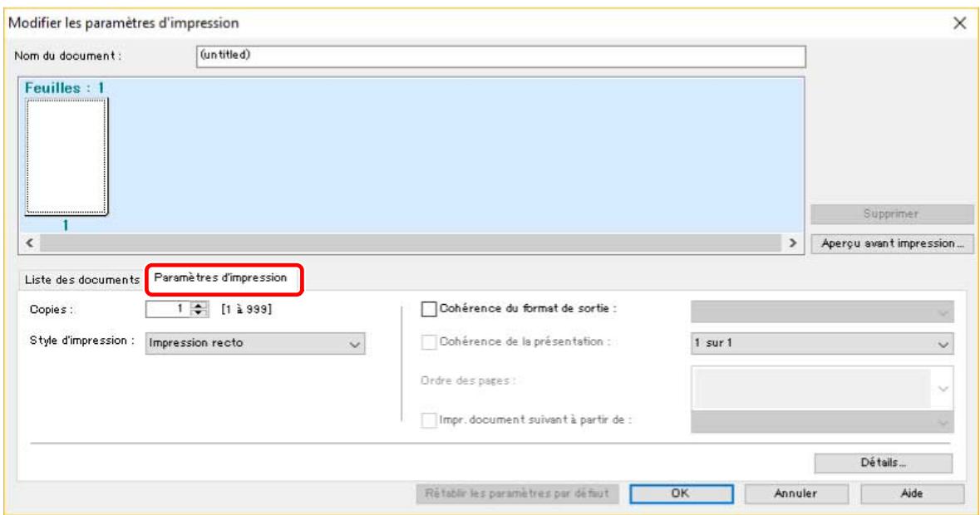Click the Nom du document text field
This screenshot has width=980, height=515.
pos(500,56)
